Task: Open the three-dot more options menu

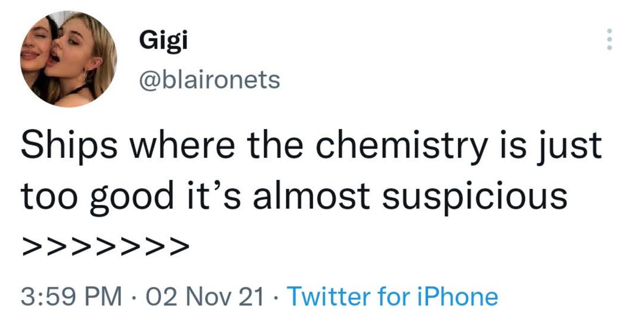Action: point(609,40)
